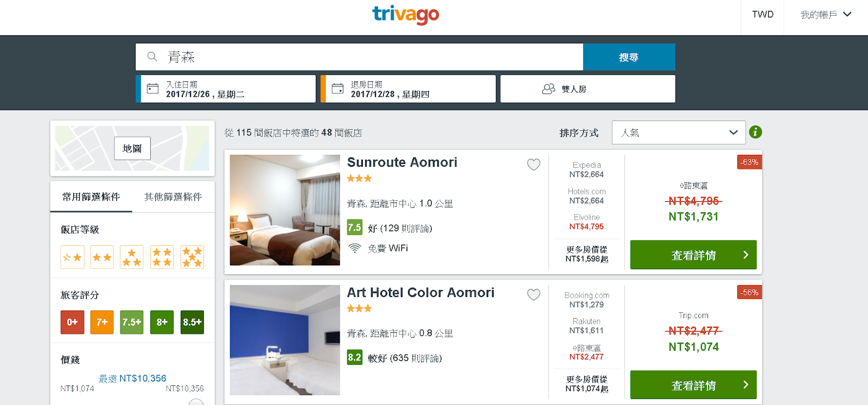
Task: Switch to the 其他篩選條件 tab
Action: tap(173, 197)
